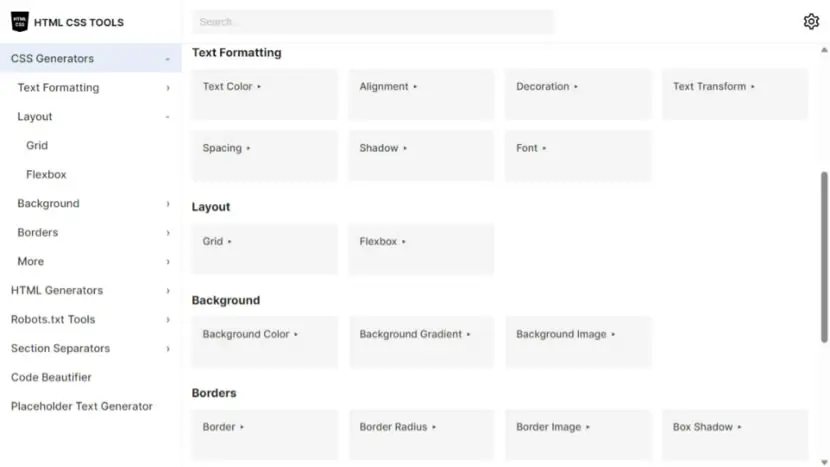Expand the Borders sidebar chevron
Viewport: 830px width, 467px height.
[168, 233]
